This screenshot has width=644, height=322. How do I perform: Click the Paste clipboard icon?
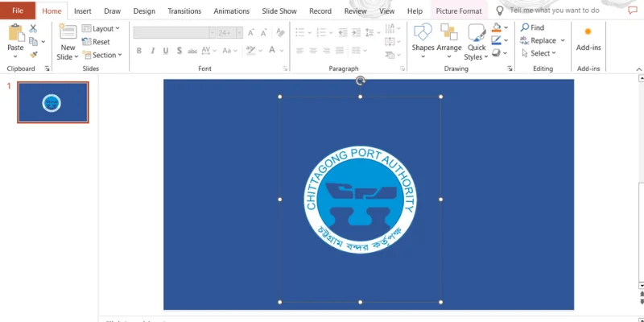[x=16, y=32]
